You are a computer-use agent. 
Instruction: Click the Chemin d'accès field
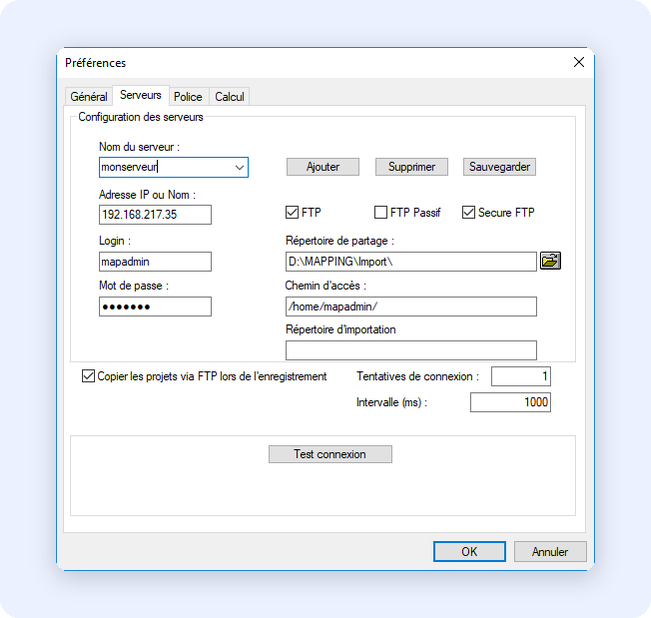(411, 307)
